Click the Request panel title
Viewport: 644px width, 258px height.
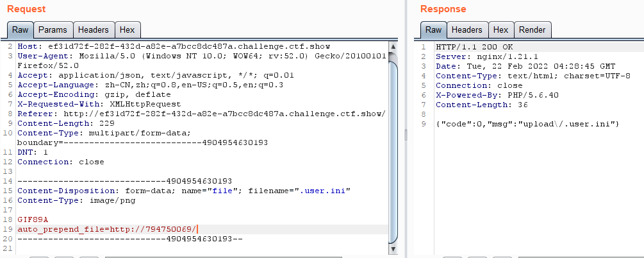pos(27,9)
